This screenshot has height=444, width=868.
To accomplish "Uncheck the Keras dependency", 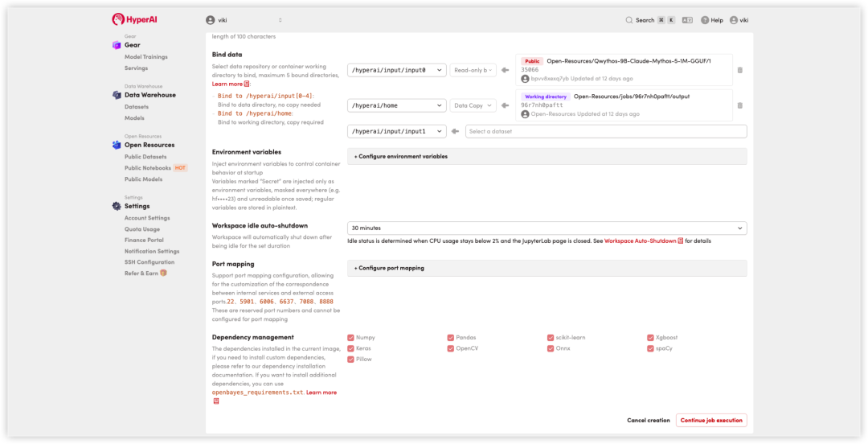I will tap(350, 348).
